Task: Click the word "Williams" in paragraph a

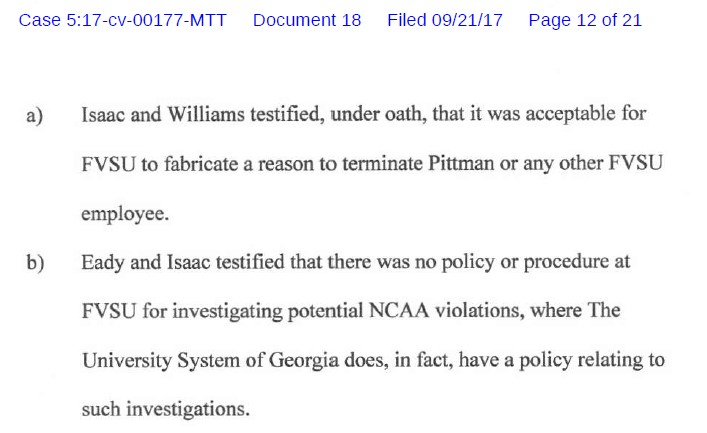Action: click(x=197, y=115)
